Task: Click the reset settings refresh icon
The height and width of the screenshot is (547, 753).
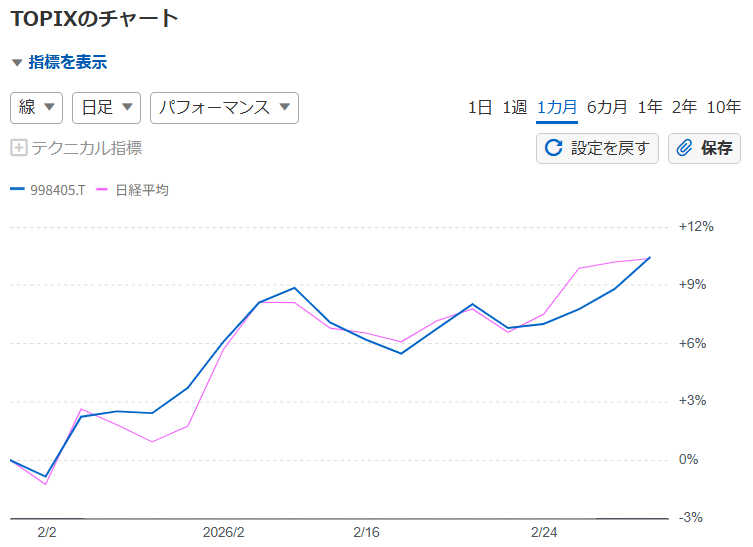Action: pyautogui.click(x=553, y=149)
